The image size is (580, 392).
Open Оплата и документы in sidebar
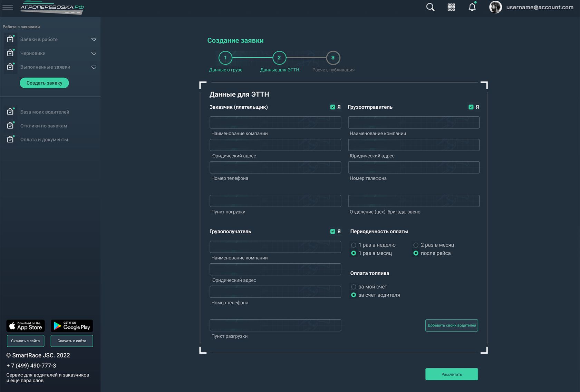click(44, 139)
